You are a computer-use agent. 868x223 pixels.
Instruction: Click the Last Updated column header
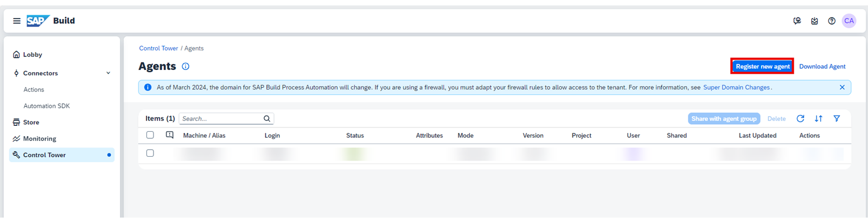pyautogui.click(x=757, y=136)
